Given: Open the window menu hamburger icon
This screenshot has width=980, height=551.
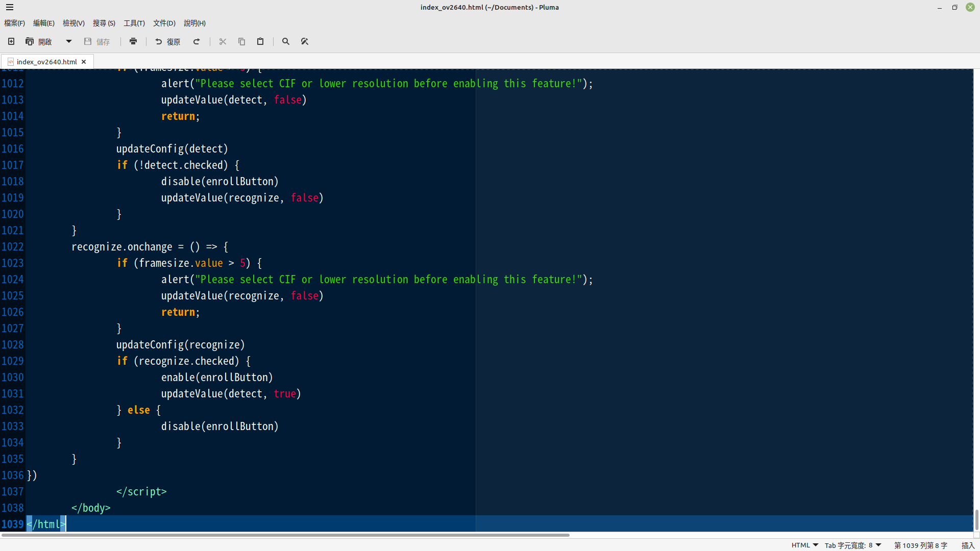Looking at the screenshot, I should pos(10,7).
